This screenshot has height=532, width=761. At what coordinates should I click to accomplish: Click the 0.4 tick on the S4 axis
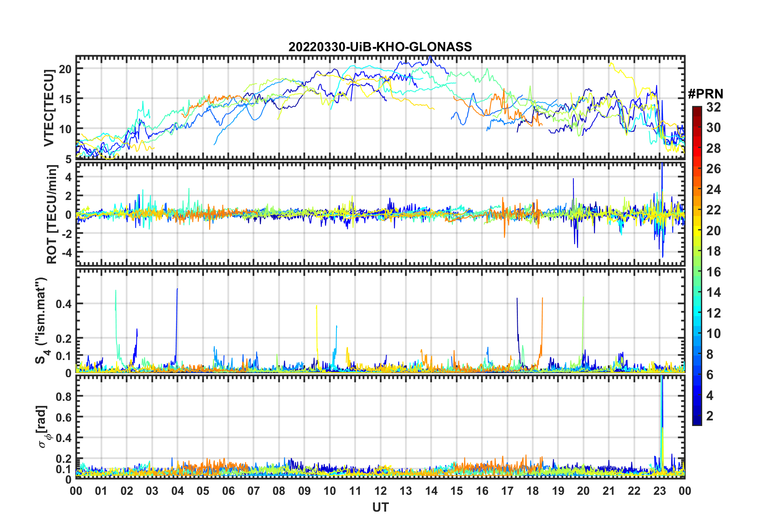click(x=64, y=304)
